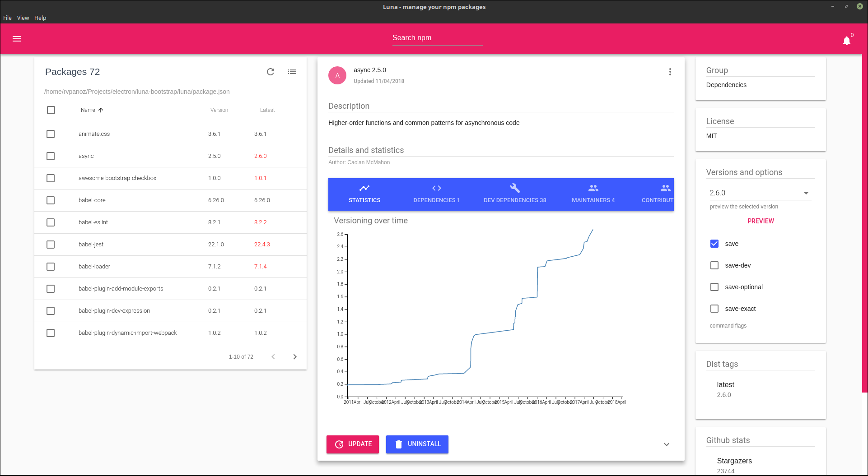This screenshot has height=476, width=868.
Task: Enable the save-optional option
Action: point(714,287)
